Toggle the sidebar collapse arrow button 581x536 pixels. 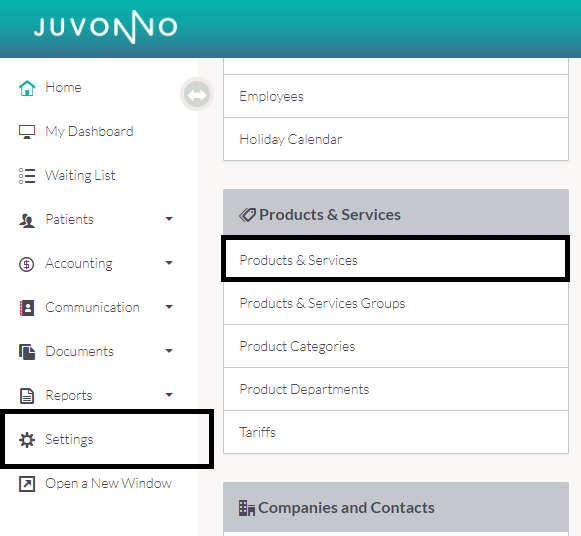197,94
